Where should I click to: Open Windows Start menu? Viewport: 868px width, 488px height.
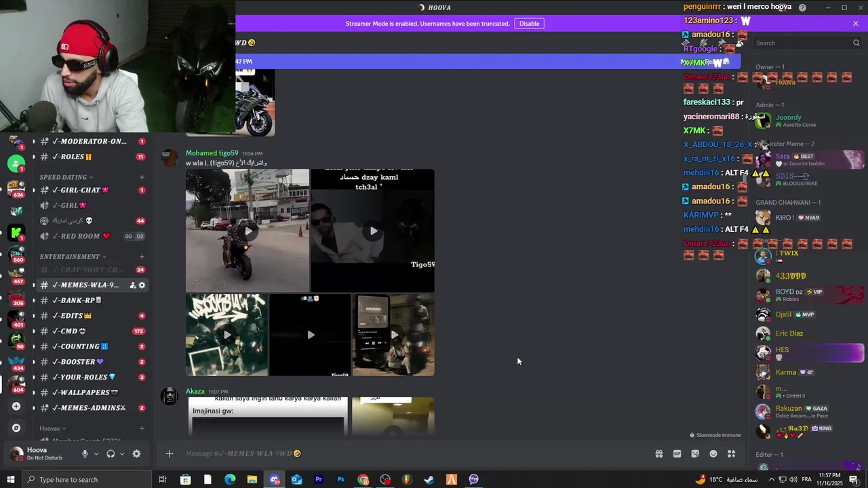tap(10, 479)
